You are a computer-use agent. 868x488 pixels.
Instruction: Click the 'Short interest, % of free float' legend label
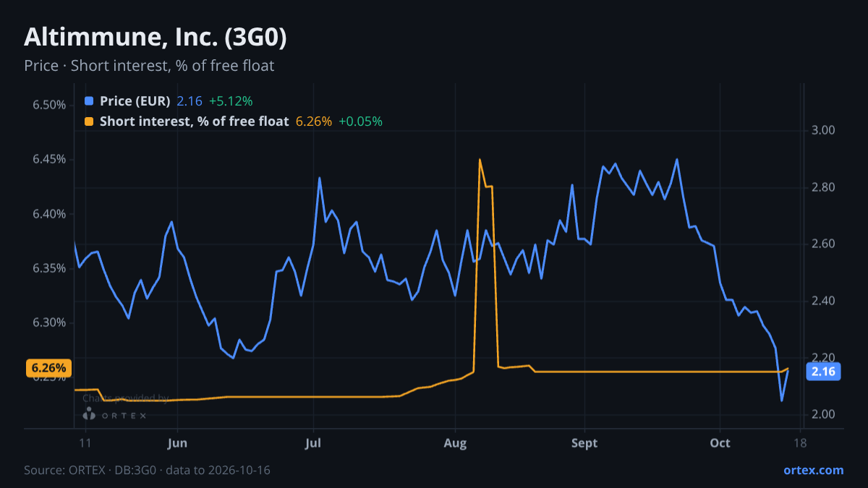(195, 121)
